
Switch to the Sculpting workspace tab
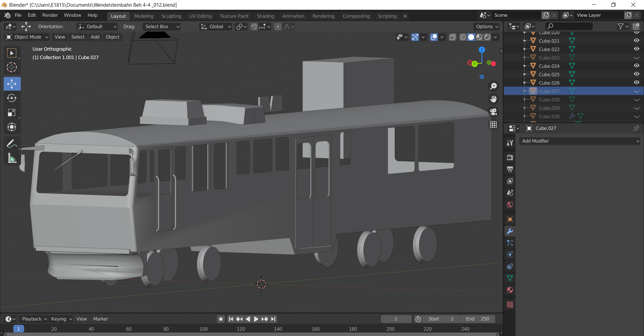(x=171, y=16)
